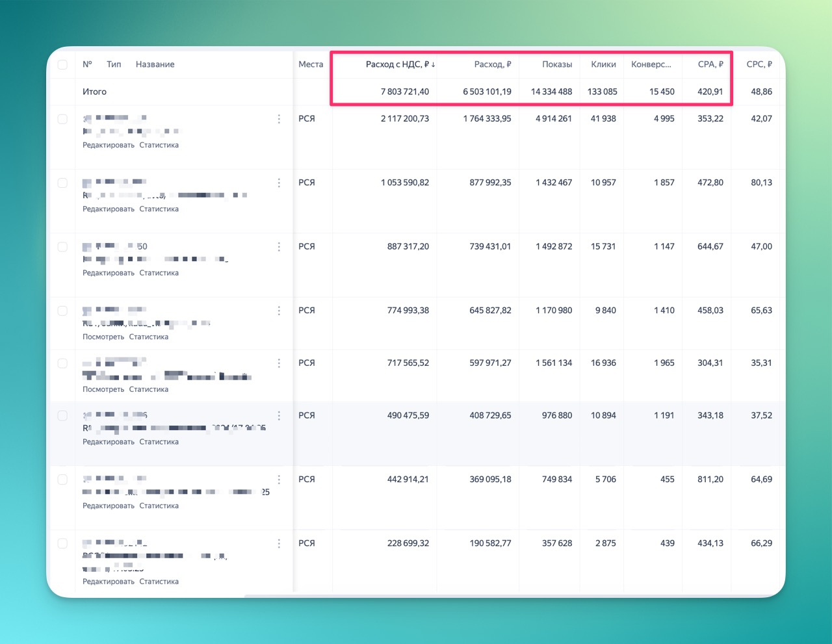
Task: Open three-dot menu for 1 053 590,82 campaign
Action: click(x=279, y=183)
